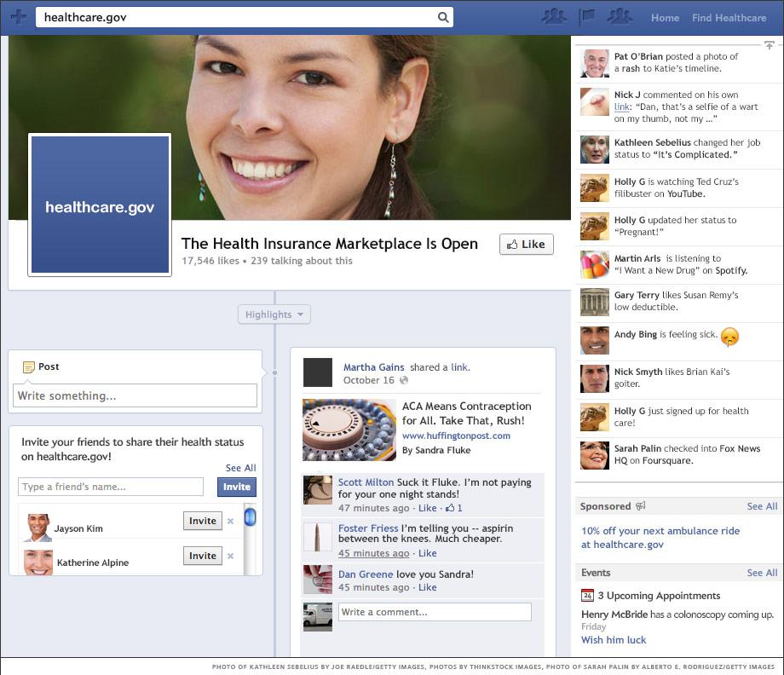Screen dimensions: 784x675
Task: Open the shared 'link' in Martha Gains's post
Action: click(x=459, y=367)
